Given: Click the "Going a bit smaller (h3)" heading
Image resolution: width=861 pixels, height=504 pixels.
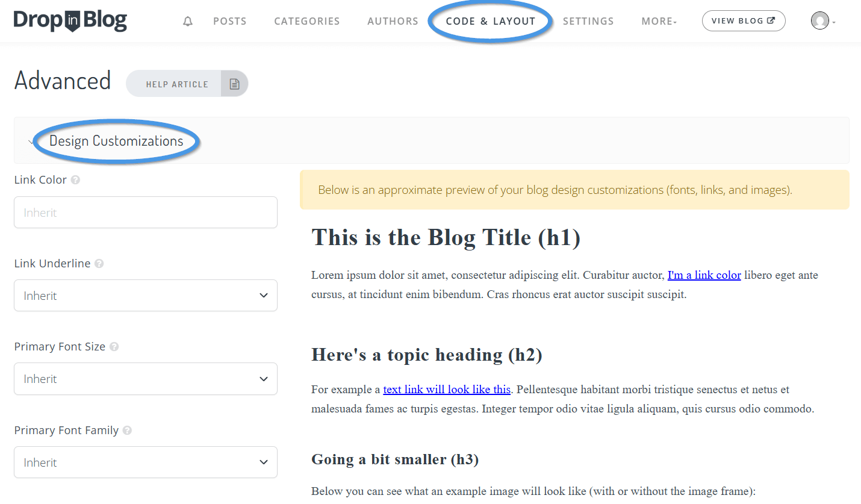Looking at the screenshot, I should tap(395, 459).
